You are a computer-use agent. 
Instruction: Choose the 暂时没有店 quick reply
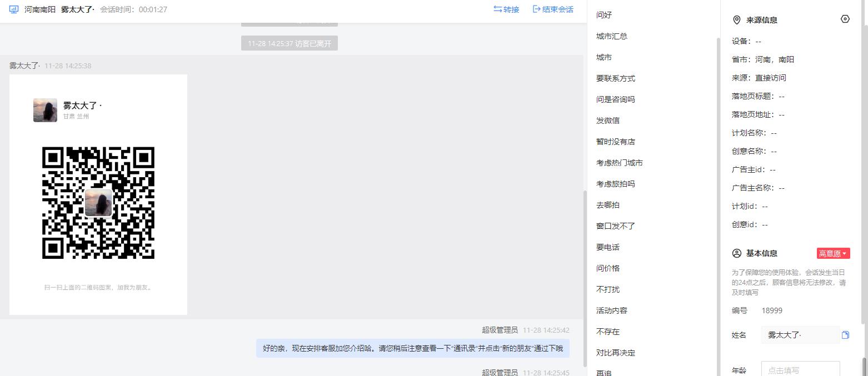[x=616, y=142]
